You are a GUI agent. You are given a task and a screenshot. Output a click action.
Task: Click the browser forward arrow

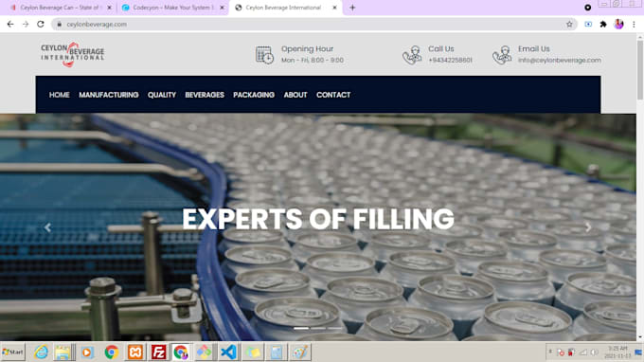(26, 25)
